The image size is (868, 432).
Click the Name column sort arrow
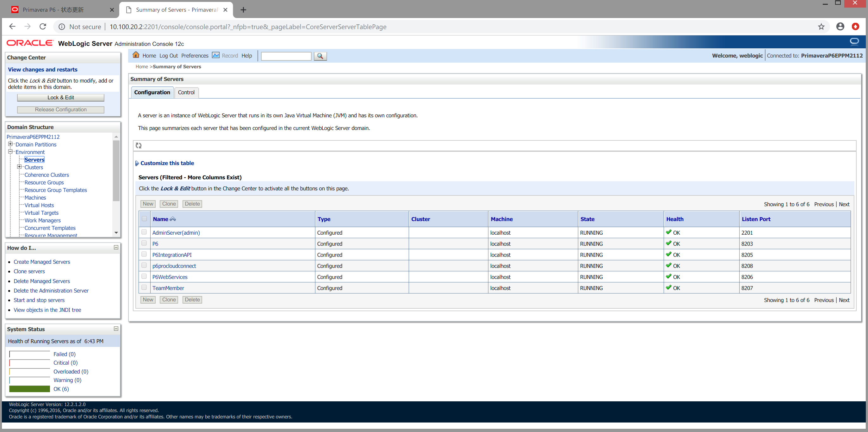coord(173,219)
